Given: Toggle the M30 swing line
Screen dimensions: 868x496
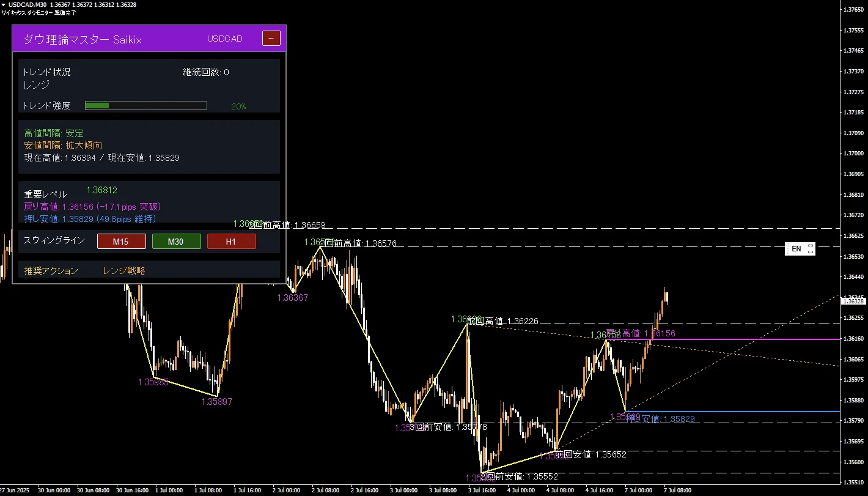Looking at the screenshot, I should pos(176,242).
